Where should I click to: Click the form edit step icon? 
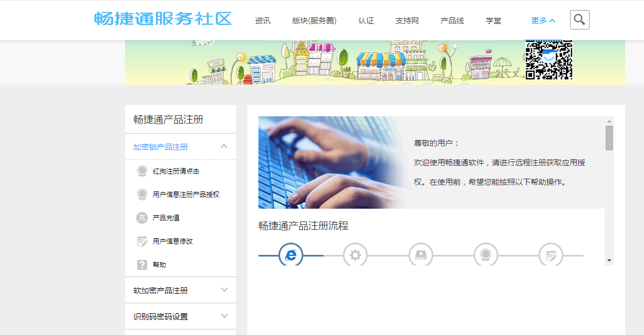[551, 255]
